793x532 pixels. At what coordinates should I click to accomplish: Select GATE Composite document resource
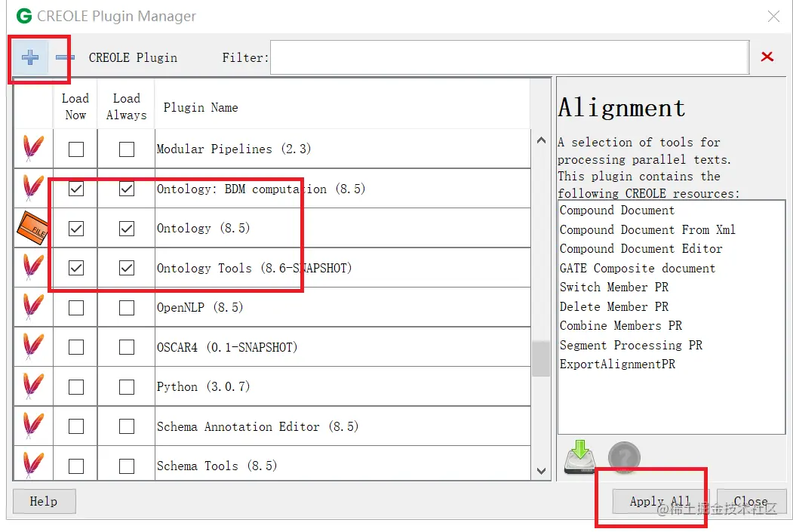pos(638,268)
